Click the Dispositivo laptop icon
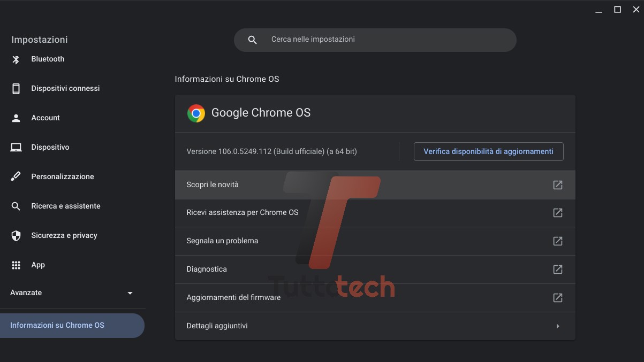 click(x=16, y=148)
